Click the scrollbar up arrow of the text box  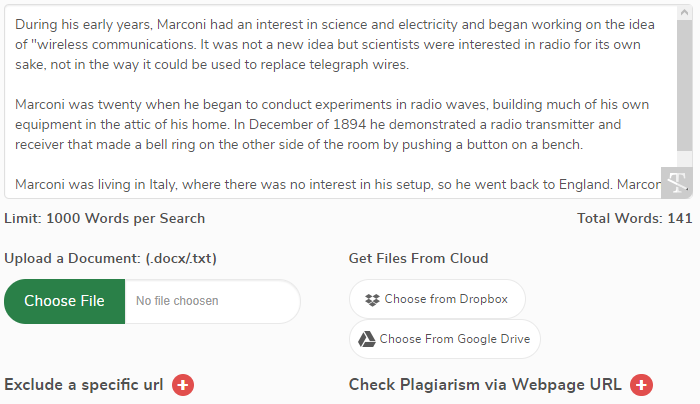(x=684, y=12)
